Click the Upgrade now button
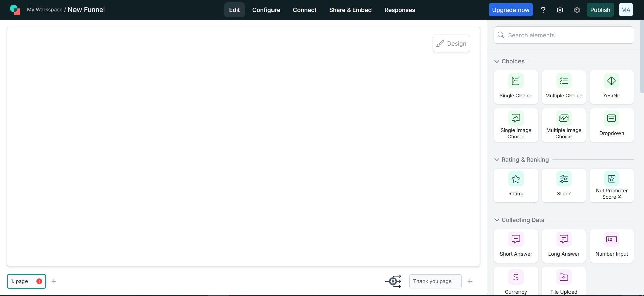This screenshot has width=644, height=296. (x=510, y=10)
